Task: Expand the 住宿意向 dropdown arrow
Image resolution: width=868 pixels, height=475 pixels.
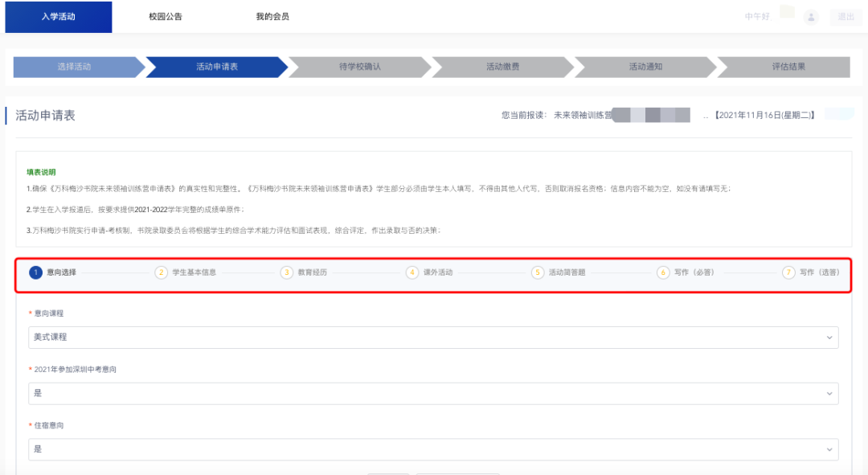Action: 829,449
